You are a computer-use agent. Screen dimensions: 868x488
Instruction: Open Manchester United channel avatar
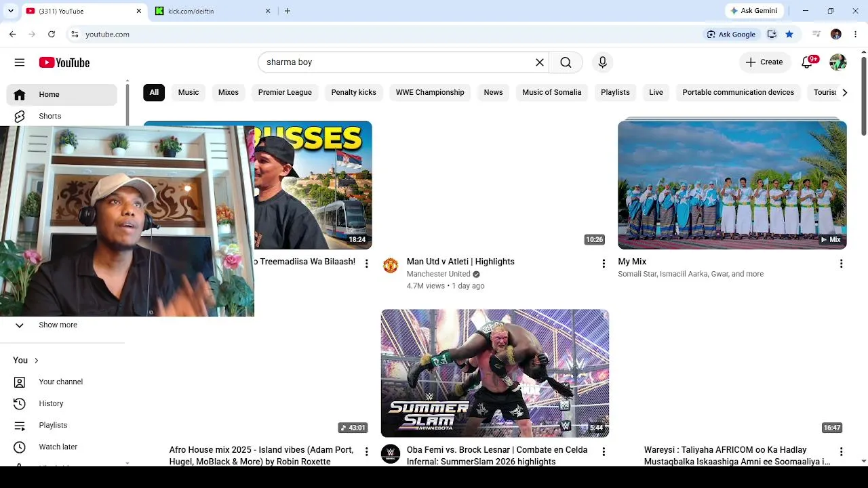pyautogui.click(x=391, y=266)
